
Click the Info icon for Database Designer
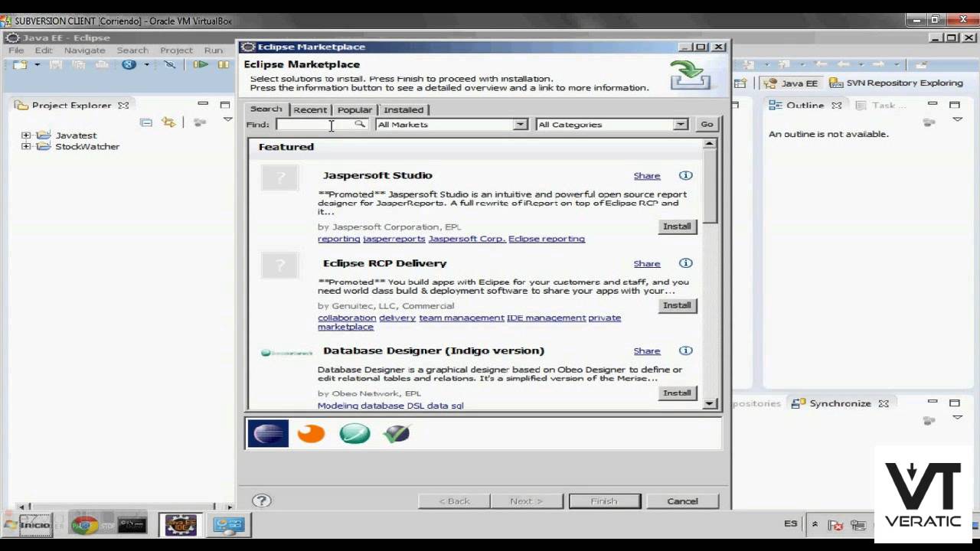click(x=685, y=350)
